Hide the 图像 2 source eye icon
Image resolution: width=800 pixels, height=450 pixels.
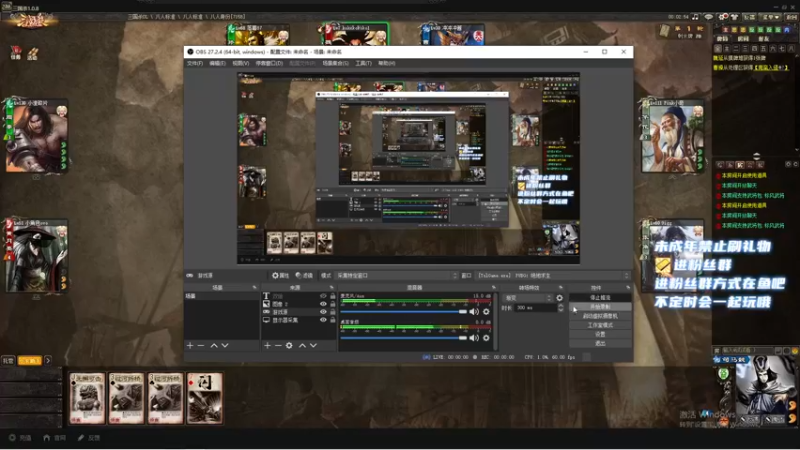point(323,304)
